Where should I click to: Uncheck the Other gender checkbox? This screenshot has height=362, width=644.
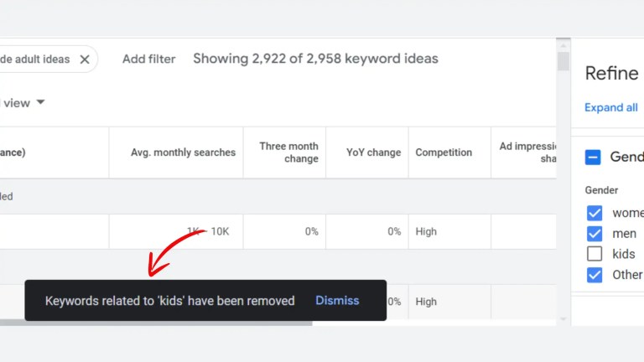[595, 275]
